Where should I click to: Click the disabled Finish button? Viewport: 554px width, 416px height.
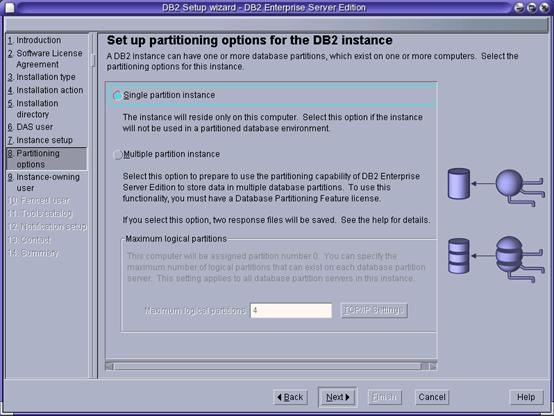point(384,397)
